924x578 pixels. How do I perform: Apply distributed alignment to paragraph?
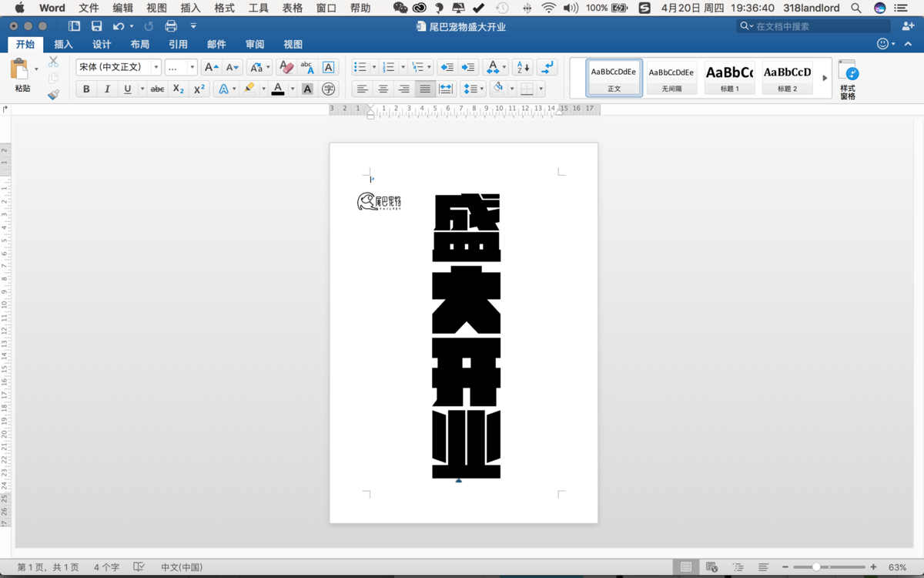tap(446, 89)
